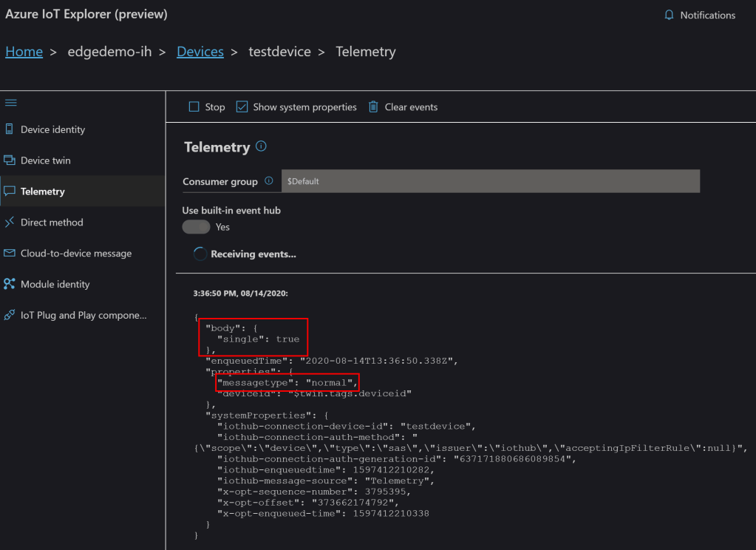This screenshot has width=756, height=550.
Task: Uncheck Show system properties checkbox
Action: (x=242, y=107)
